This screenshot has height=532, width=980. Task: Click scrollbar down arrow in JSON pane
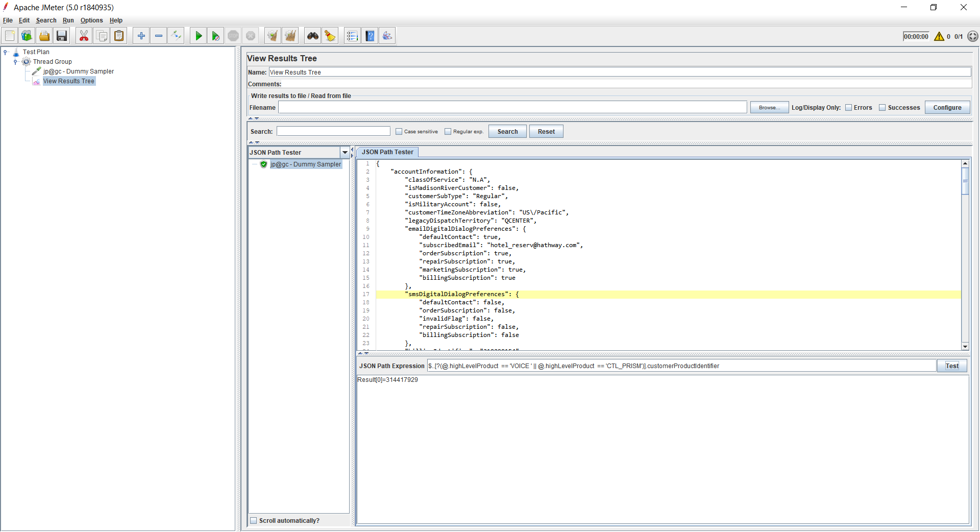click(965, 347)
